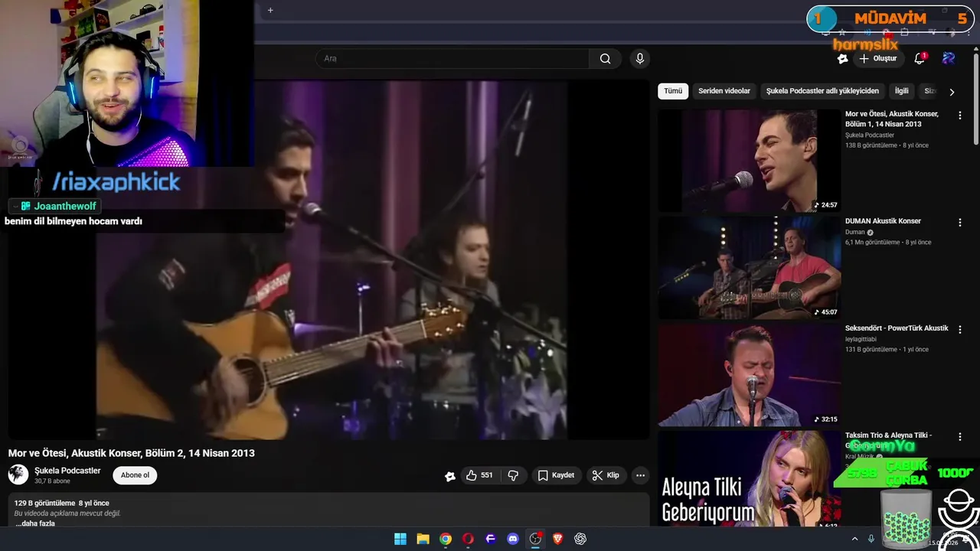Click the Şukela Podcastler channel avatar
Screen dimensions: 980x551
[18, 474]
